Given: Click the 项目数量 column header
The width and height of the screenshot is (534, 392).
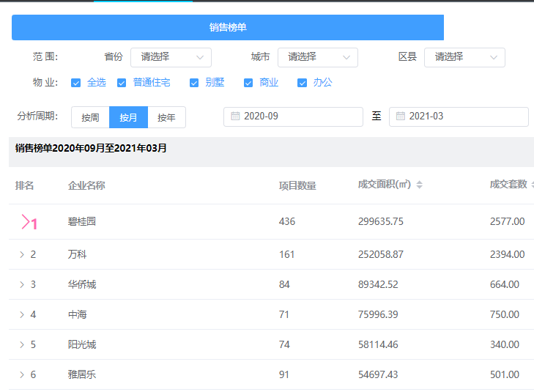Looking at the screenshot, I should tap(297, 185).
